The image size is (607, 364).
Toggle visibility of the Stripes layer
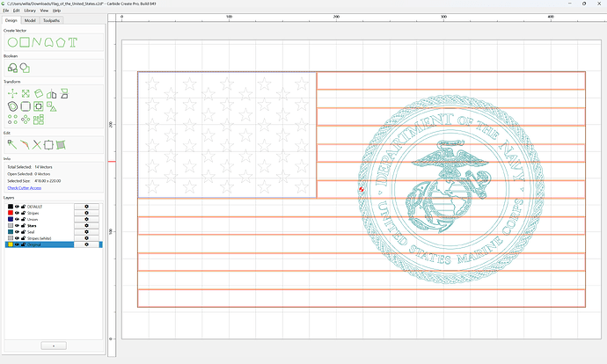click(17, 213)
